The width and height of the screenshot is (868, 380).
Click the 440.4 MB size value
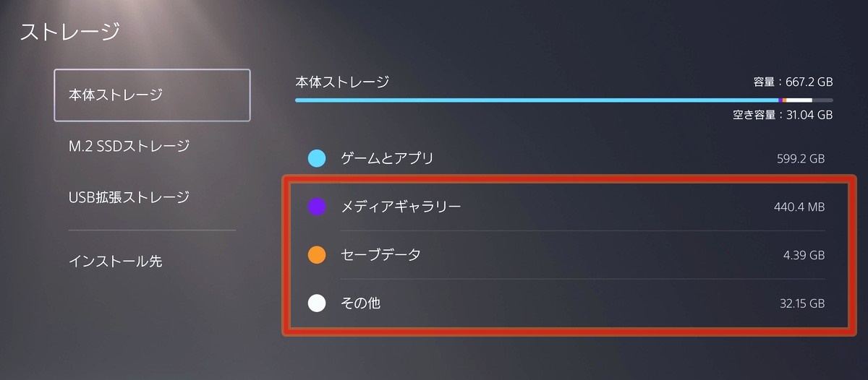[799, 208]
